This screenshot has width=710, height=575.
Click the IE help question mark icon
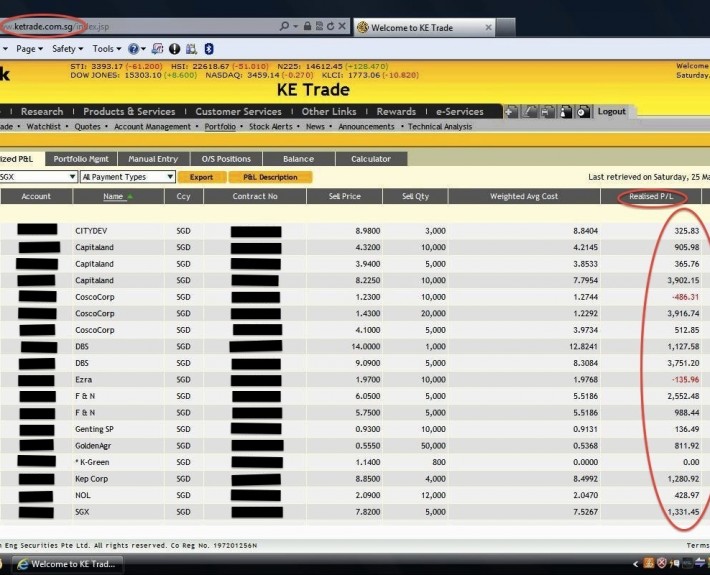click(133, 48)
